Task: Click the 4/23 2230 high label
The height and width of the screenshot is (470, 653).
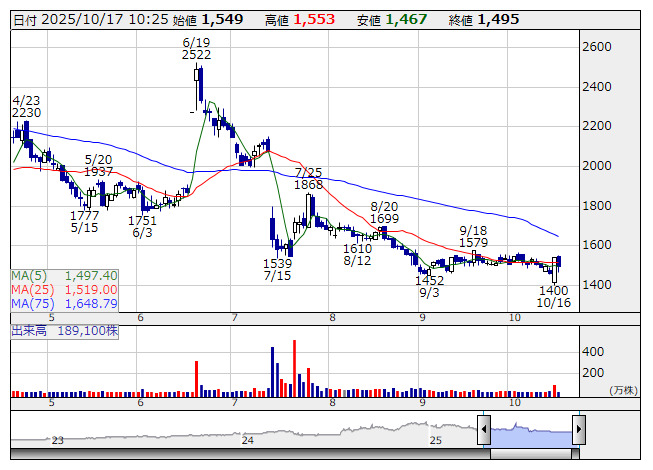Action: (26, 107)
